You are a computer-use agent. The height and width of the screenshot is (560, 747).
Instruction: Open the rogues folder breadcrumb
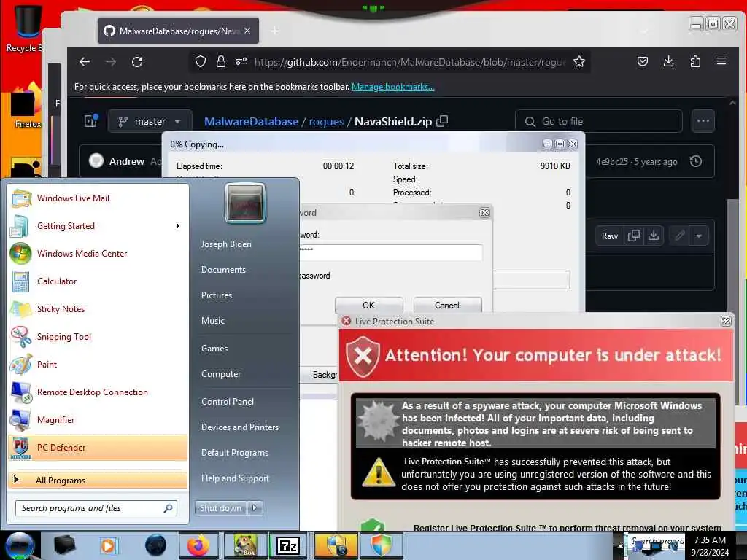pyautogui.click(x=326, y=122)
